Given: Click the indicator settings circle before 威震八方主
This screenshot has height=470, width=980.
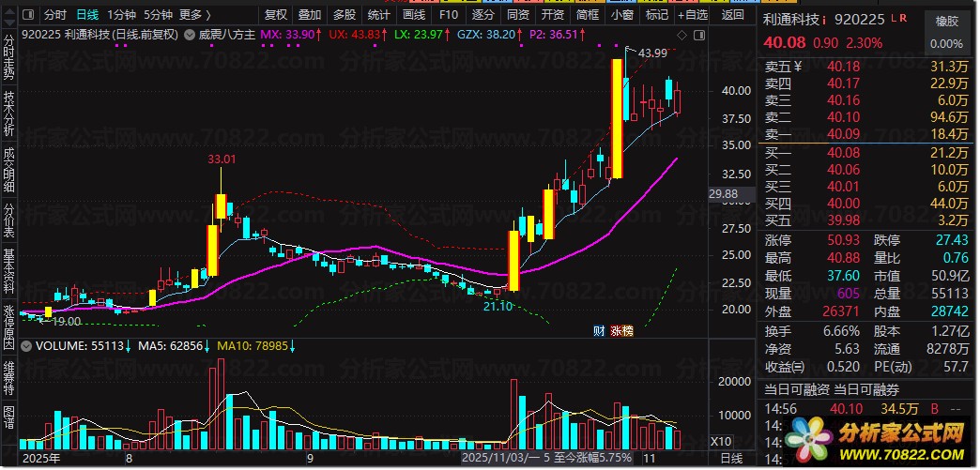Looking at the screenshot, I should coord(190,35).
